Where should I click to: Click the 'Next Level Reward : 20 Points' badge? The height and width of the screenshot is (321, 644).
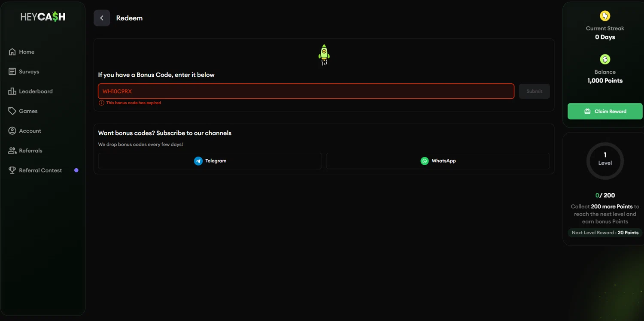[x=605, y=233]
